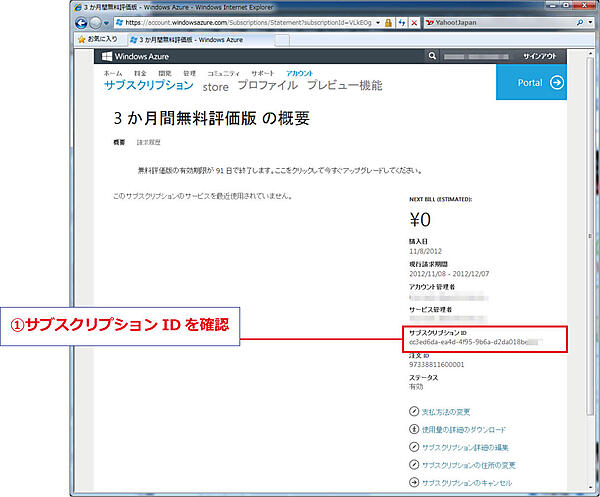Click the browser Back arrow button

pyautogui.click(x=84, y=21)
